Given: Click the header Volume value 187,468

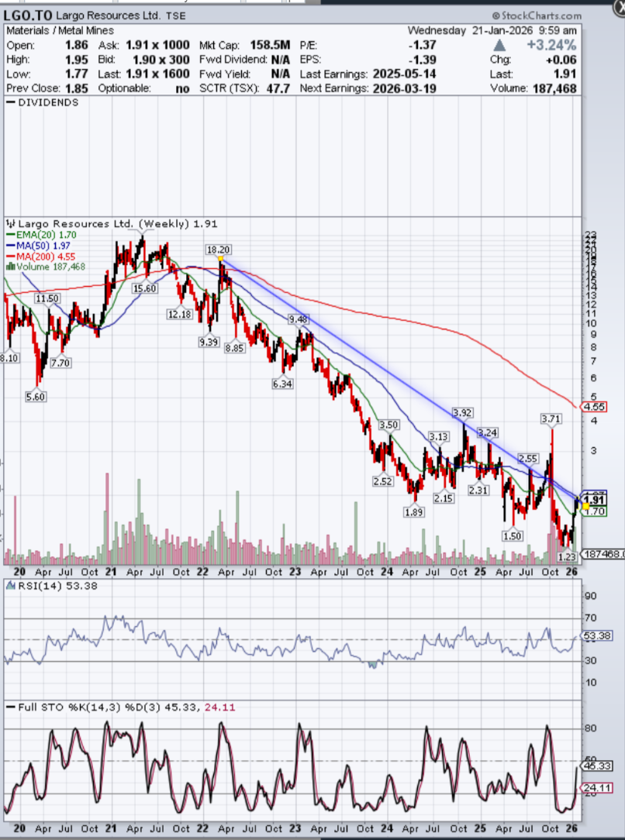Looking at the screenshot, I should point(554,88).
